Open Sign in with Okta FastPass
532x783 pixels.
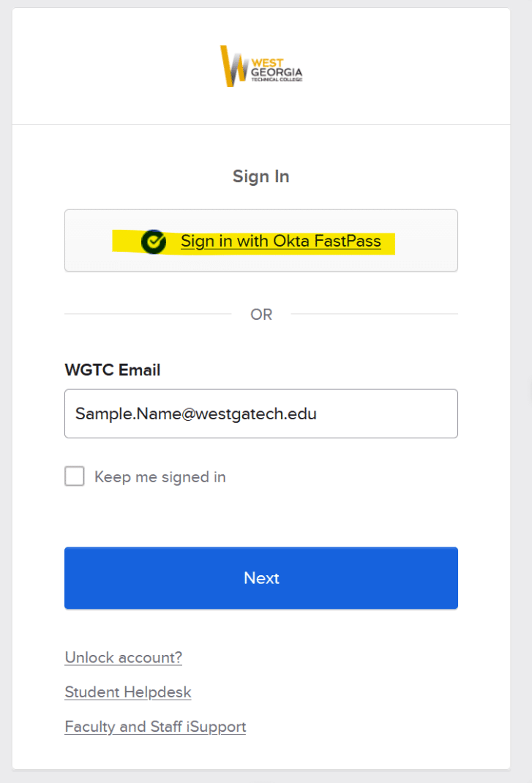[281, 241]
